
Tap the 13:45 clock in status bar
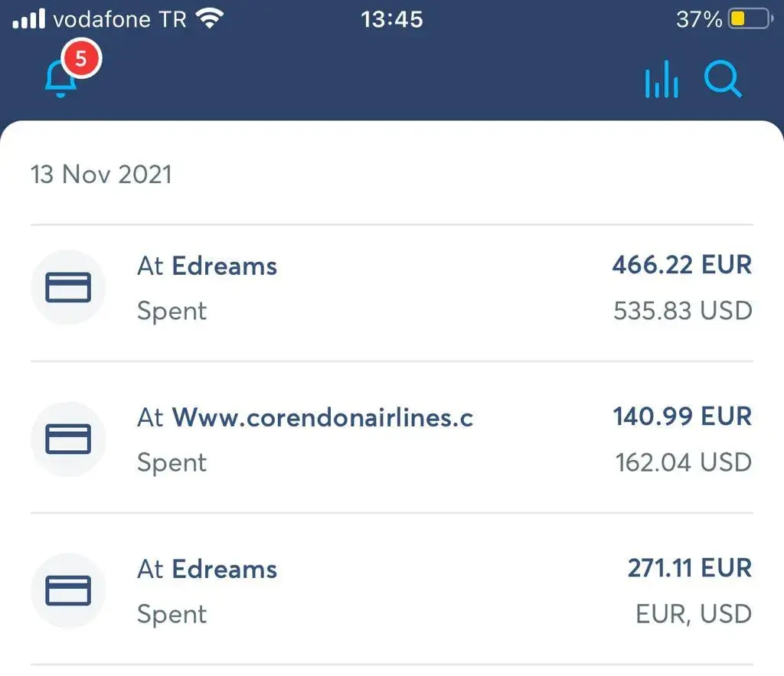coord(391,19)
